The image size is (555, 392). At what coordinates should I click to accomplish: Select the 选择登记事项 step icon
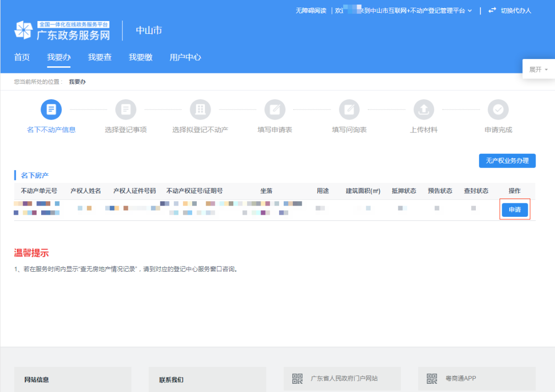pos(126,109)
